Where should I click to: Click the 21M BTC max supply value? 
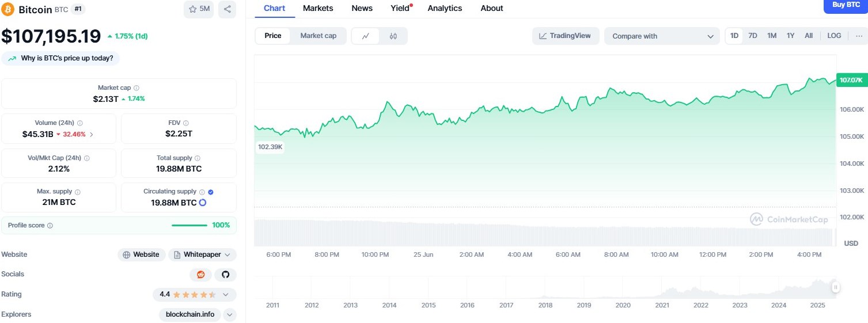tap(59, 203)
